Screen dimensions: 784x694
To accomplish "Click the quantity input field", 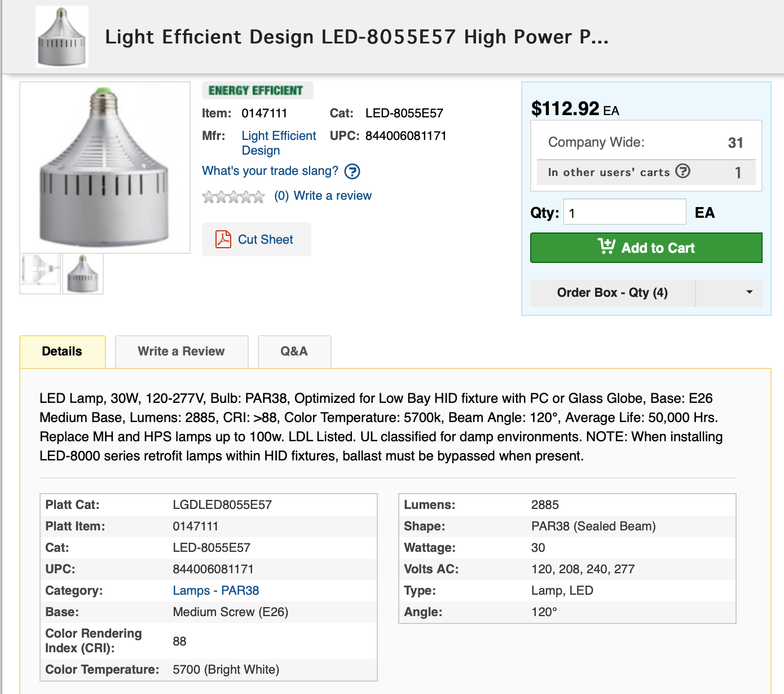I will tap(624, 212).
